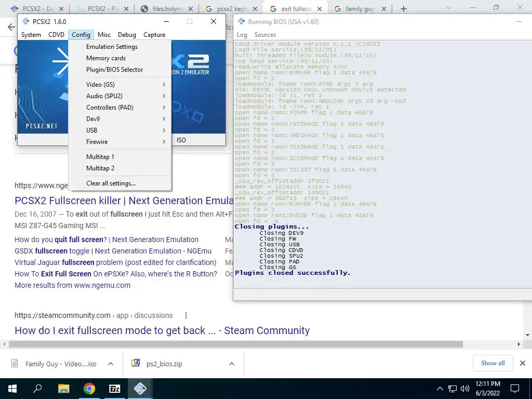Open Log menu in BIOS console window
Viewport: 532px width, 399px height.
(242, 35)
